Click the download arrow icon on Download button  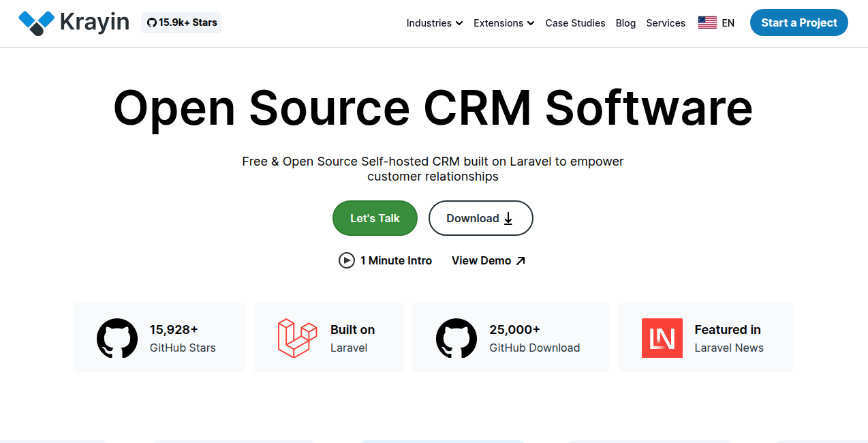click(x=508, y=218)
